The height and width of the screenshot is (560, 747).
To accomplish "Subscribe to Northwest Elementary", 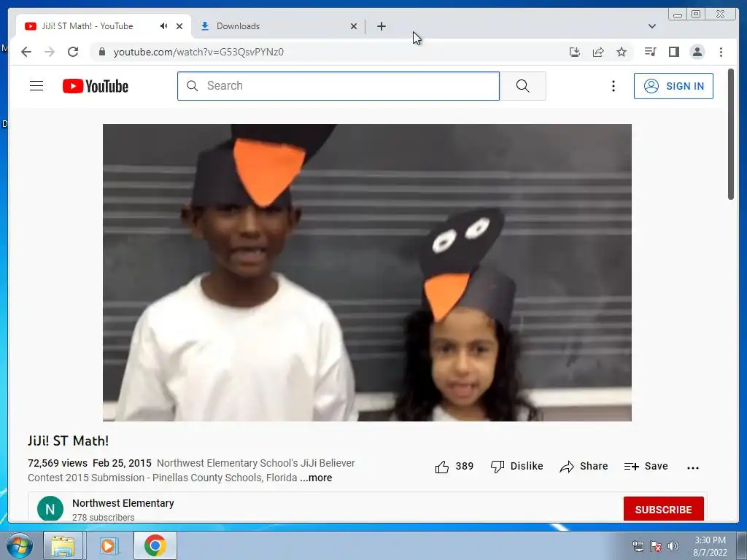I will [663, 510].
